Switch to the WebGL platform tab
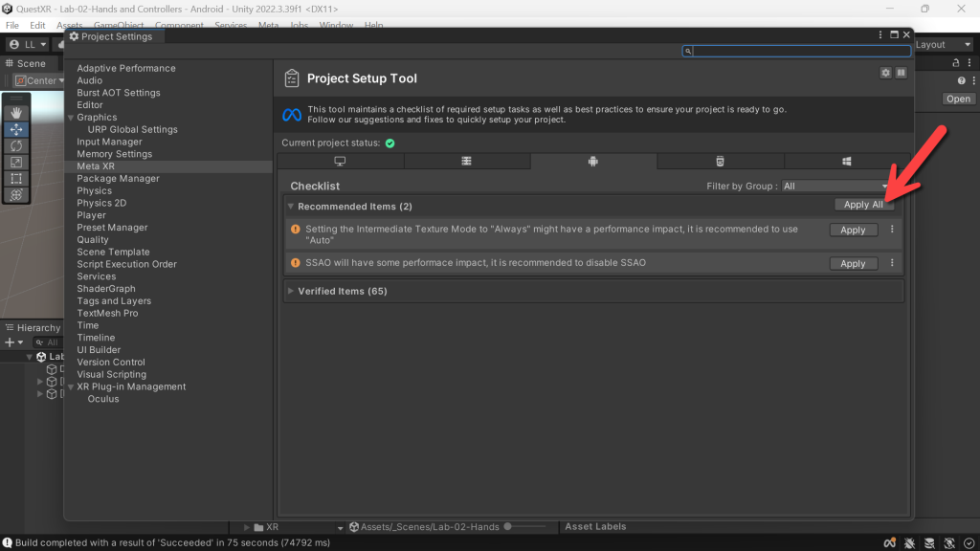This screenshot has width=980, height=551. tap(720, 161)
